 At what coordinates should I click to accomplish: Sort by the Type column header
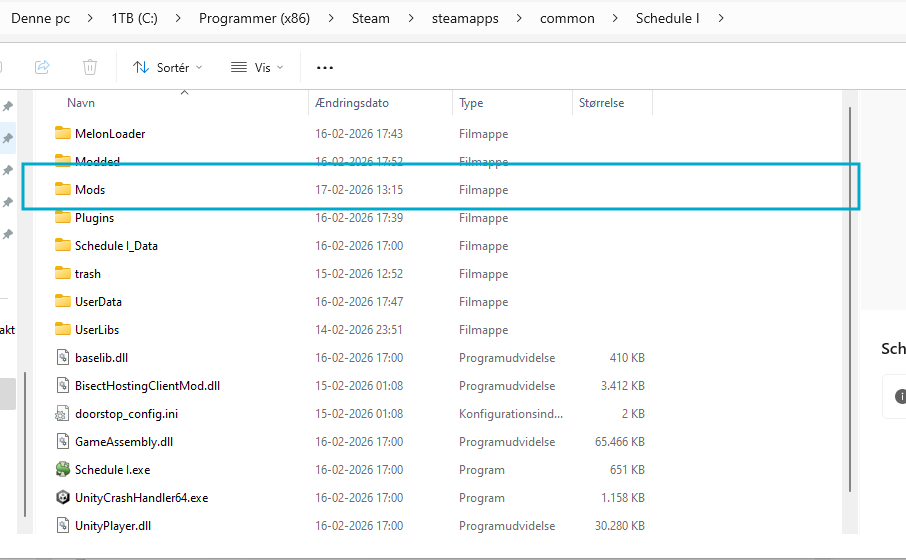[x=471, y=103]
